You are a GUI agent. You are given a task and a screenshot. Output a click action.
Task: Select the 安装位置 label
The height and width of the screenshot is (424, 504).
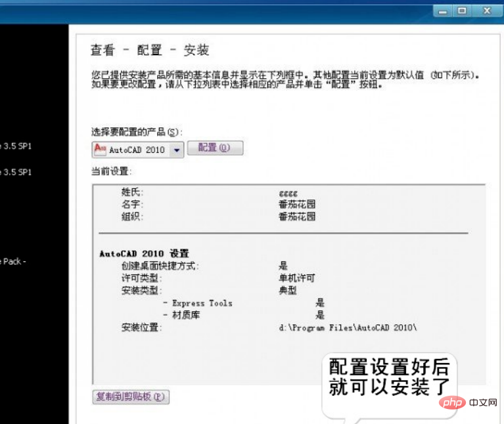(x=141, y=328)
